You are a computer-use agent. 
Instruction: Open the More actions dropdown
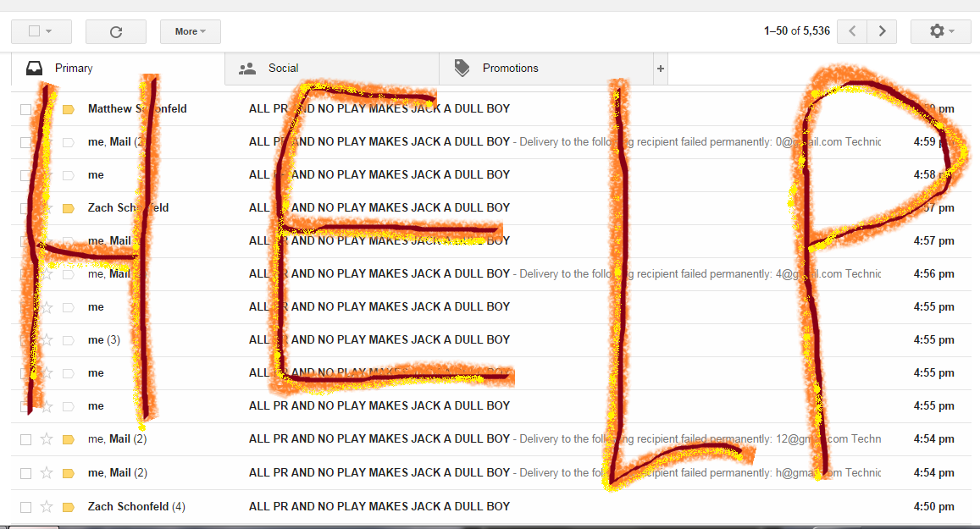pos(190,31)
